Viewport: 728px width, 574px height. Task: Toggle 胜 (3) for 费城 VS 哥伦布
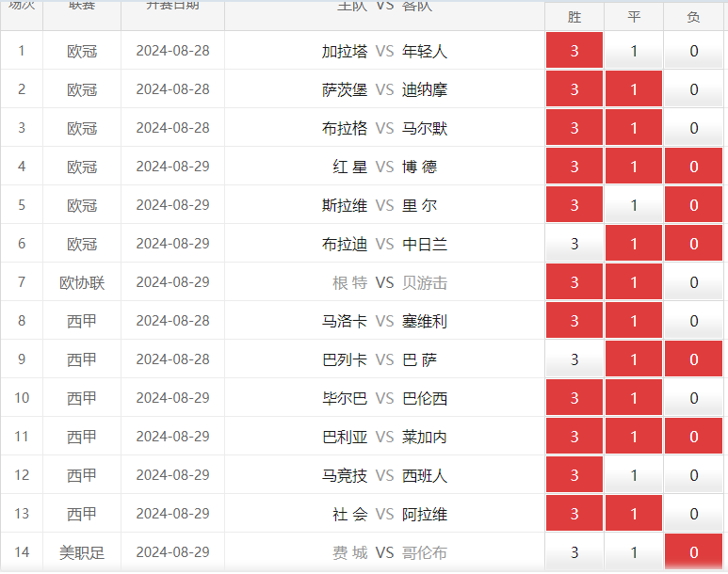(574, 550)
